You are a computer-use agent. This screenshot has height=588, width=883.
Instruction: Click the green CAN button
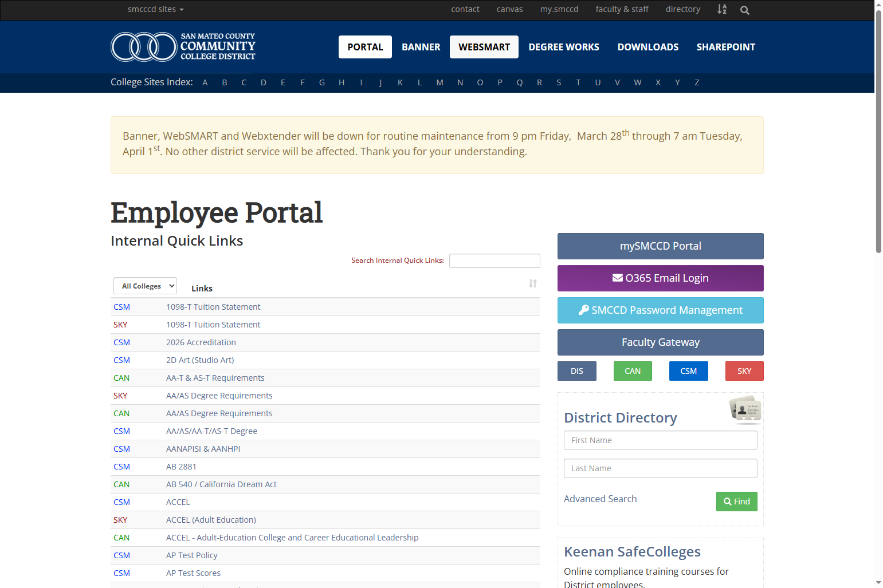tap(633, 371)
